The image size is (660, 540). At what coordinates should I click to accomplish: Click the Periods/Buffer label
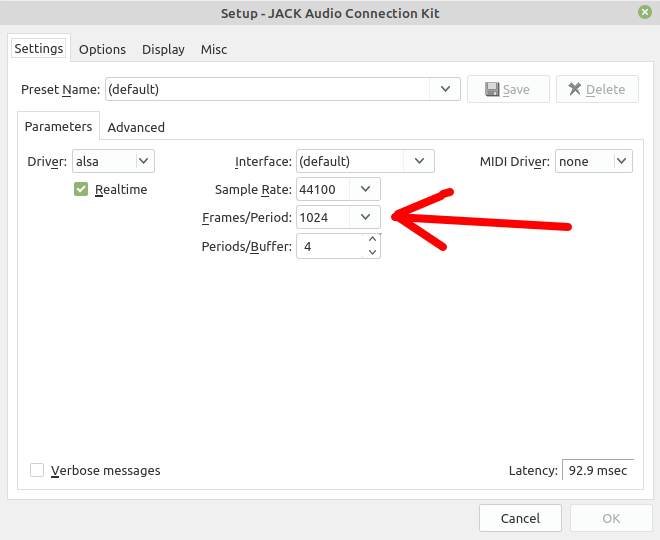pos(247,246)
